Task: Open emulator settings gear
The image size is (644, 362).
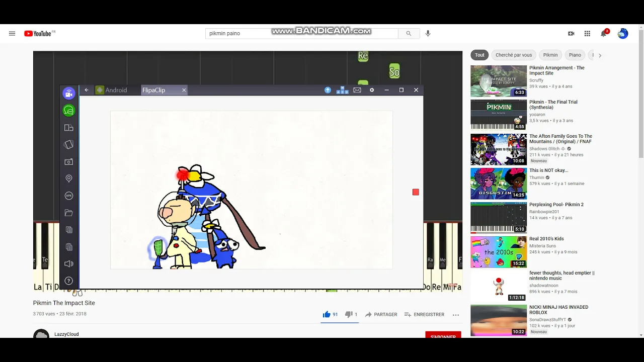Action: [x=372, y=90]
